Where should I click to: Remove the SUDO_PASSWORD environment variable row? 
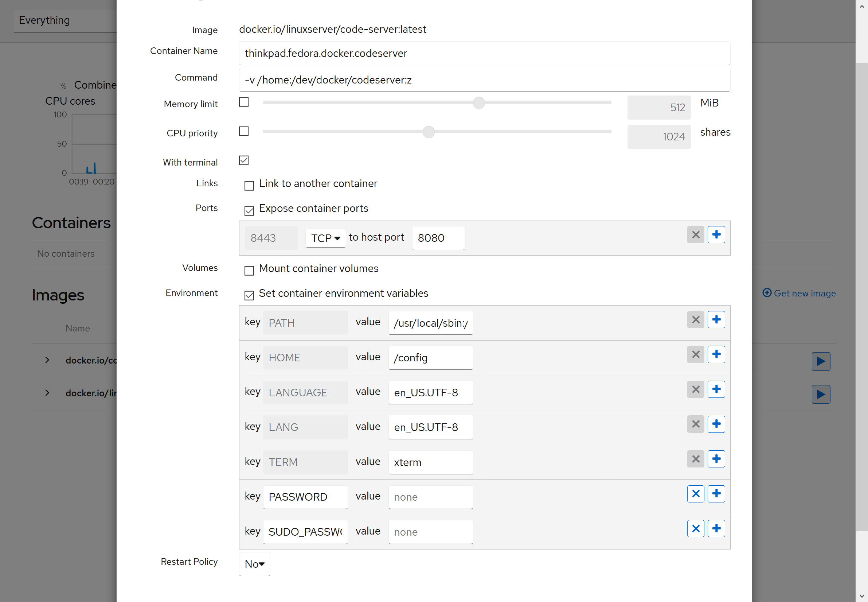click(695, 528)
